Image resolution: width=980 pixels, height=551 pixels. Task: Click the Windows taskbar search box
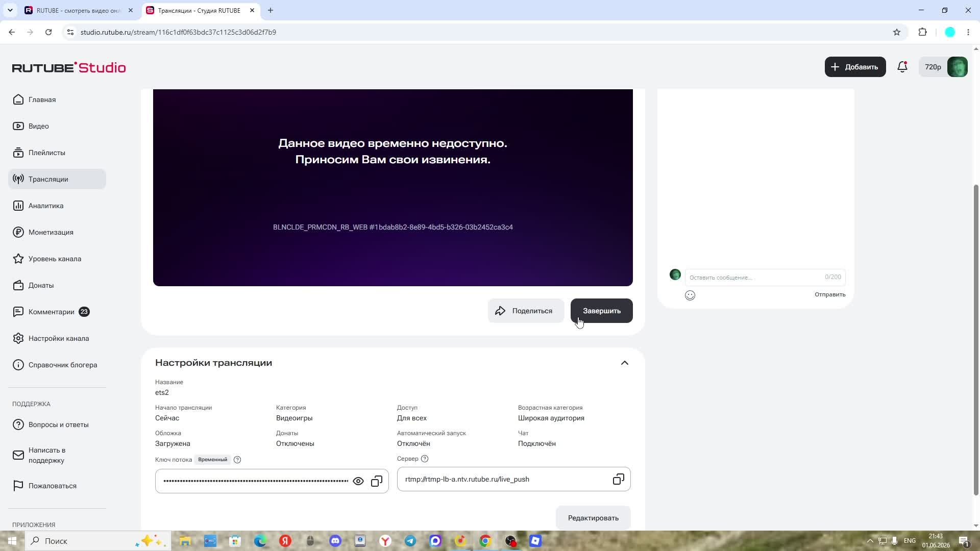(x=97, y=541)
